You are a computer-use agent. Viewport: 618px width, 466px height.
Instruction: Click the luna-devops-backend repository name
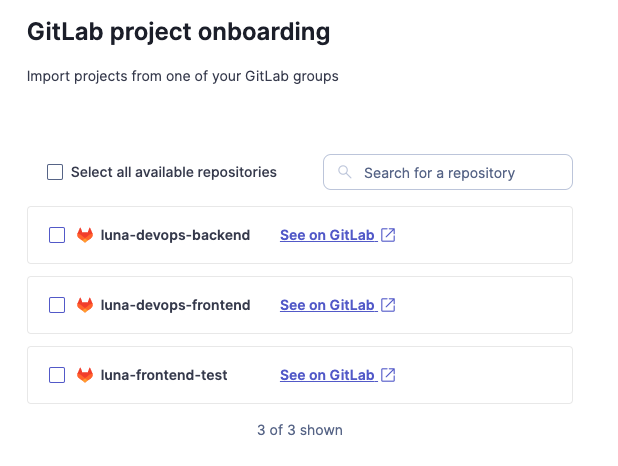pyautogui.click(x=175, y=235)
